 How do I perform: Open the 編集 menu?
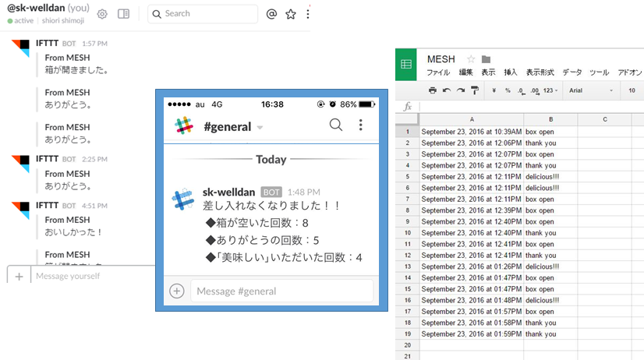pos(465,72)
